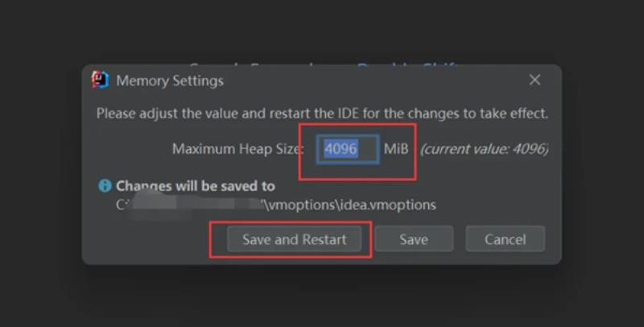Click empty title bar area of dialog
The height and width of the screenshot is (327, 644).
pyautogui.click(x=369, y=80)
